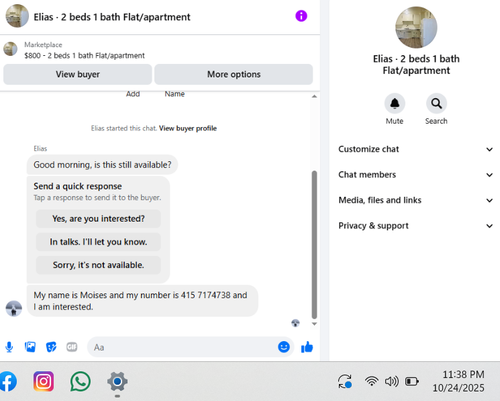This screenshot has width=500, height=401.
Task: Click the 'Marketplace' label text
Action: (x=43, y=45)
